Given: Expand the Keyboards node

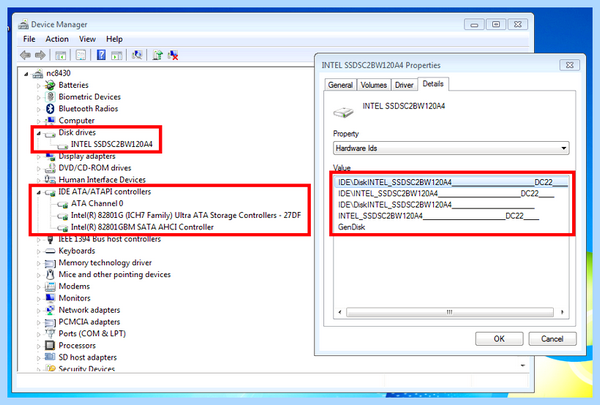Looking at the screenshot, I should pyautogui.click(x=38, y=251).
